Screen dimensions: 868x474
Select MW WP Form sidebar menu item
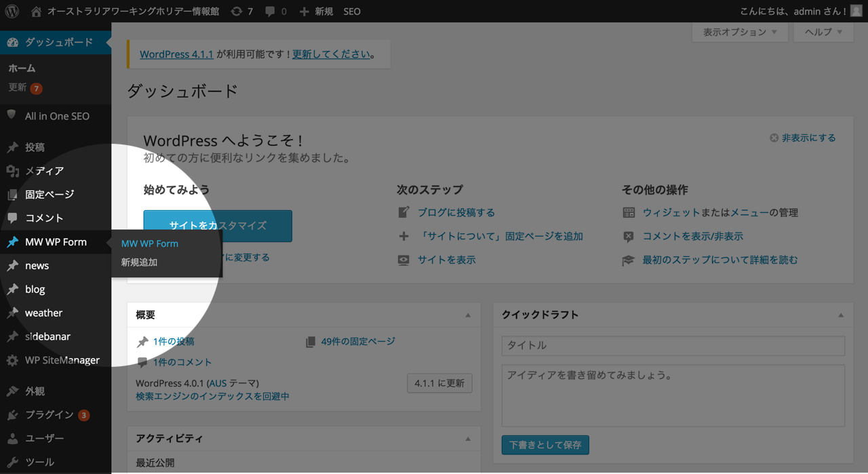pyautogui.click(x=56, y=242)
